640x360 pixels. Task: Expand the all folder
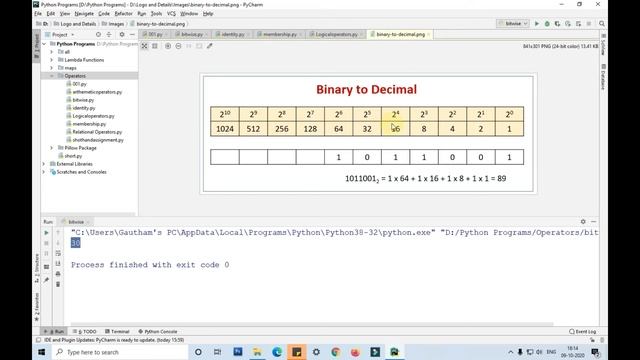pos(52,52)
